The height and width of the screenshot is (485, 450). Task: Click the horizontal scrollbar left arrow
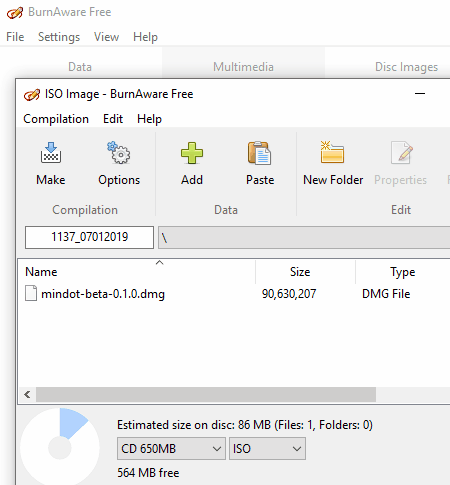pyautogui.click(x=27, y=395)
